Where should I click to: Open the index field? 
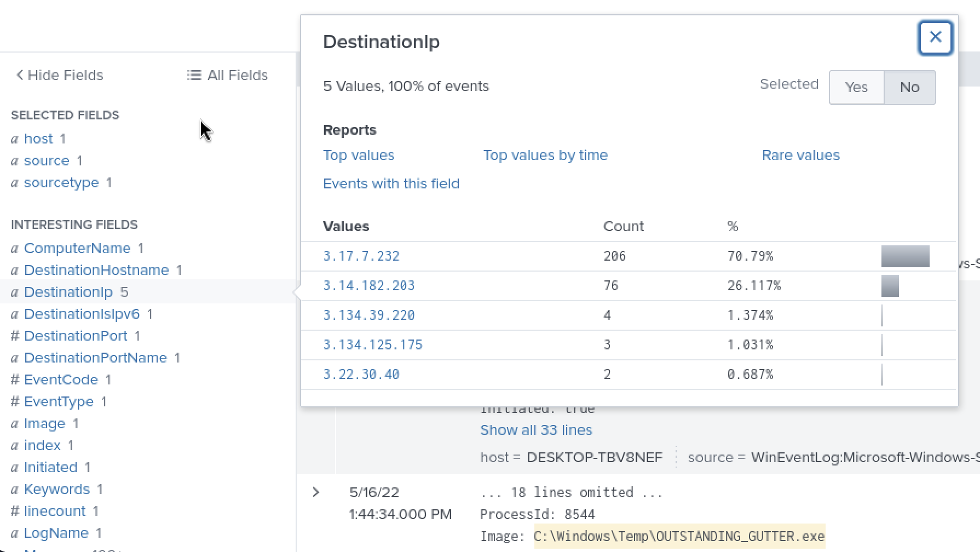click(x=42, y=445)
